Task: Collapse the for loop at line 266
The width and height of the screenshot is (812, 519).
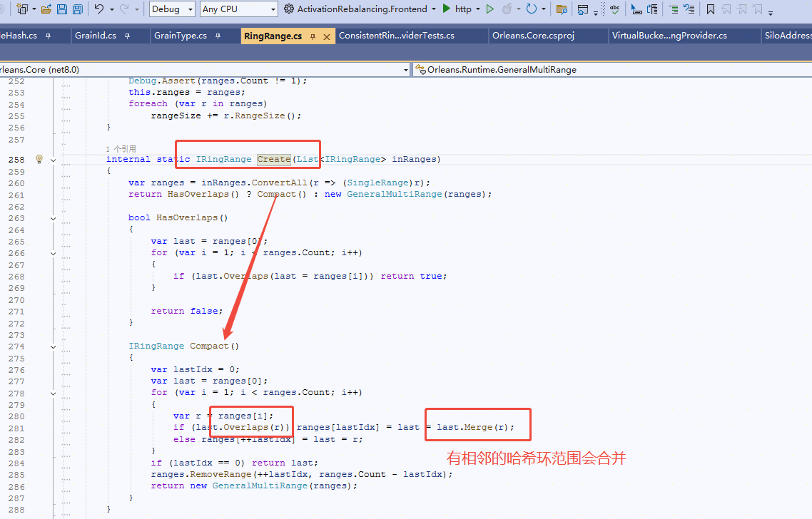Action: tap(53, 254)
